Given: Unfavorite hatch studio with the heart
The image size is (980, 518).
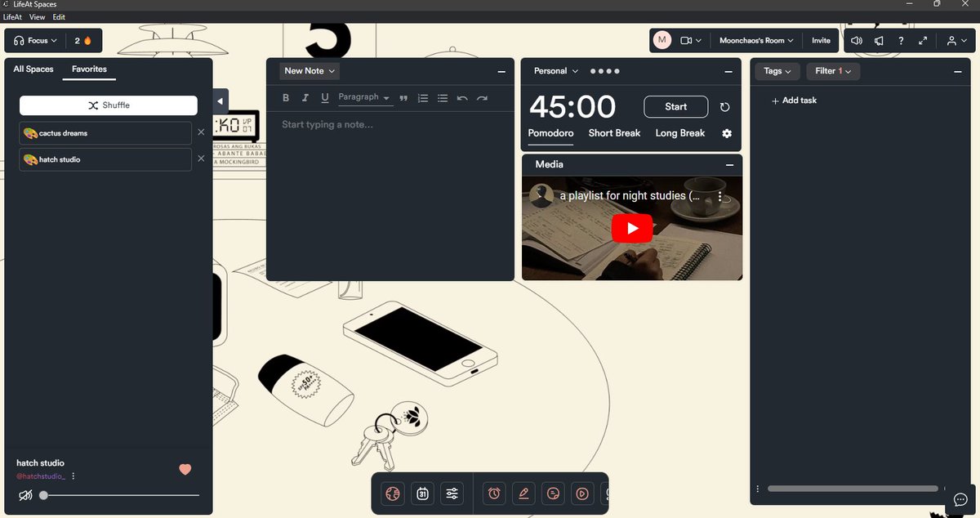Looking at the screenshot, I should pyautogui.click(x=185, y=469).
